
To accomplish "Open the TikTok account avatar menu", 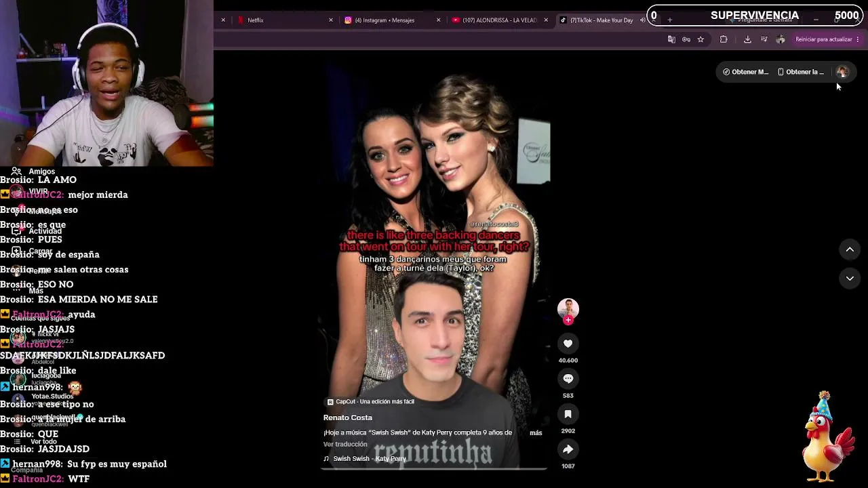I will click(x=842, y=72).
